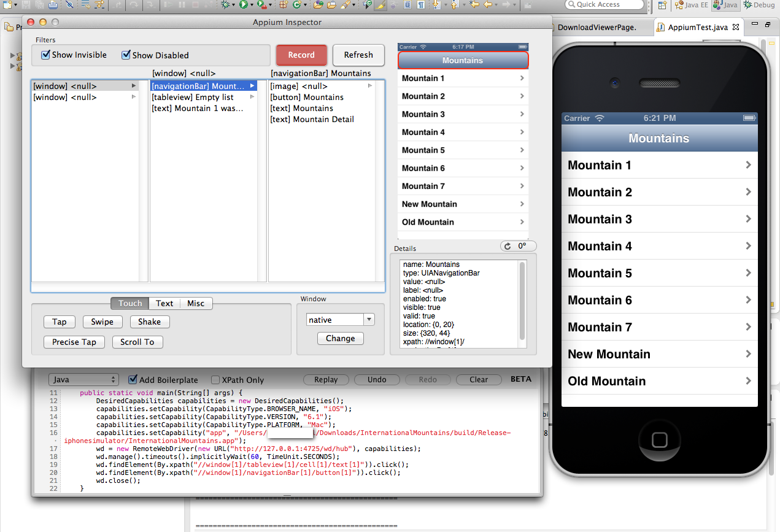Click the Print icon in the Eclipse toolbar
The image size is (780, 532).
click(x=53, y=6)
